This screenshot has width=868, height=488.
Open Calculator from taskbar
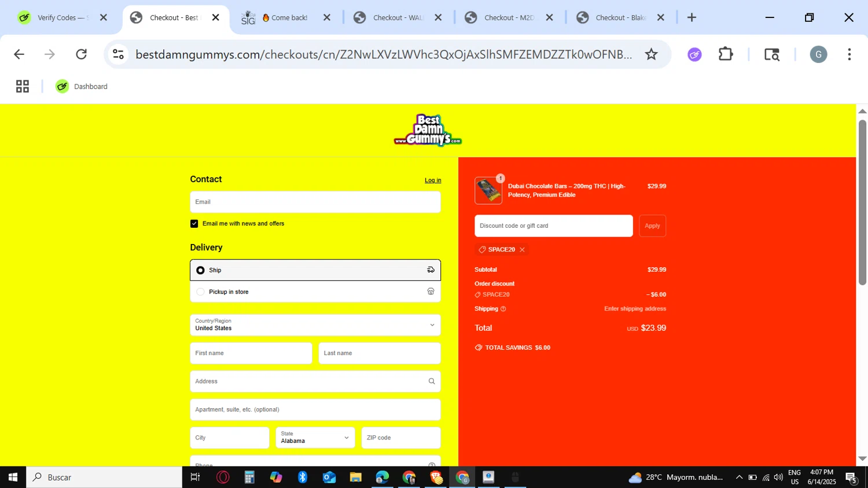[249, 477]
